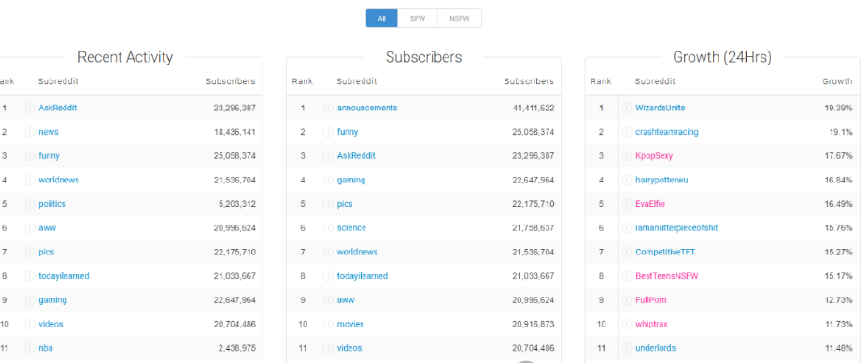Click info icon beside nba

point(30,348)
